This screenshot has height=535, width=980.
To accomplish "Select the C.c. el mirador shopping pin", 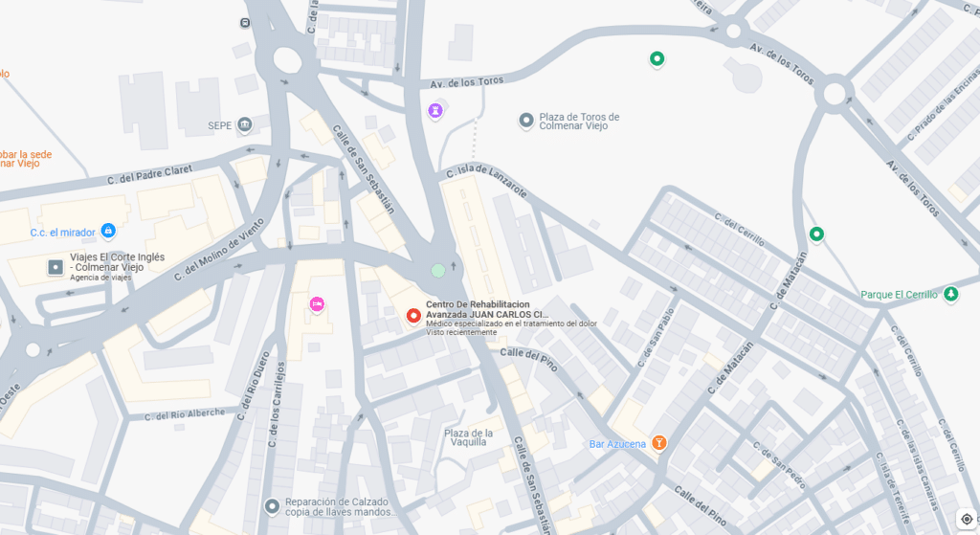I will (108, 232).
